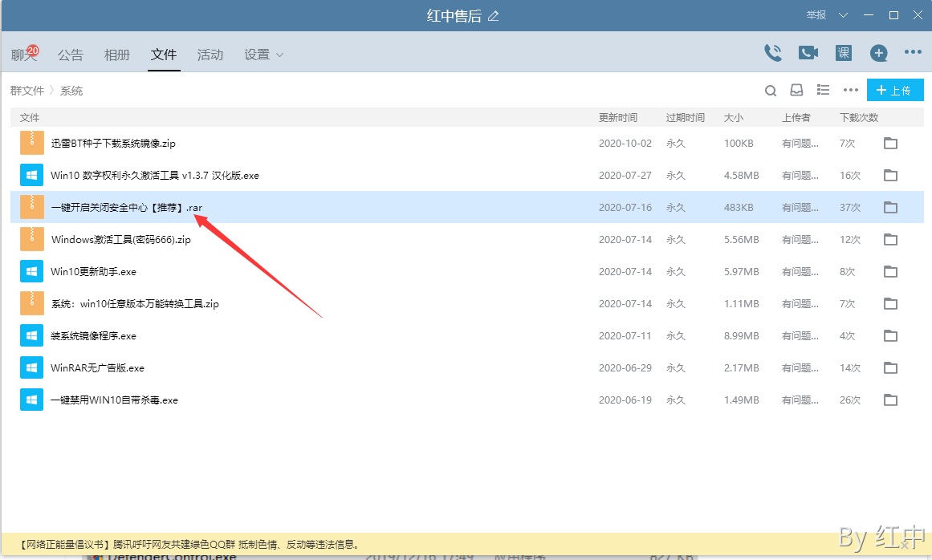
Task: Search the group files
Action: click(x=770, y=91)
